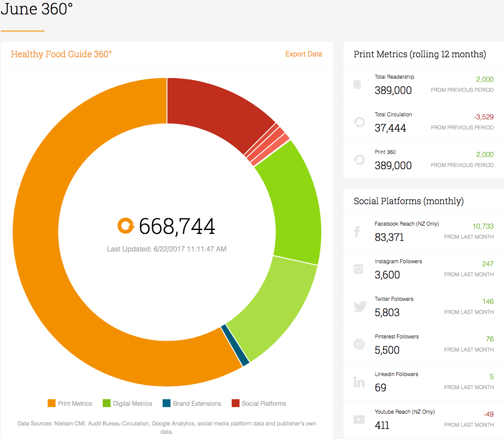The width and height of the screenshot is (504, 439).
Task: Click the refresh icon beside Print 360
Action: (359, 160)
